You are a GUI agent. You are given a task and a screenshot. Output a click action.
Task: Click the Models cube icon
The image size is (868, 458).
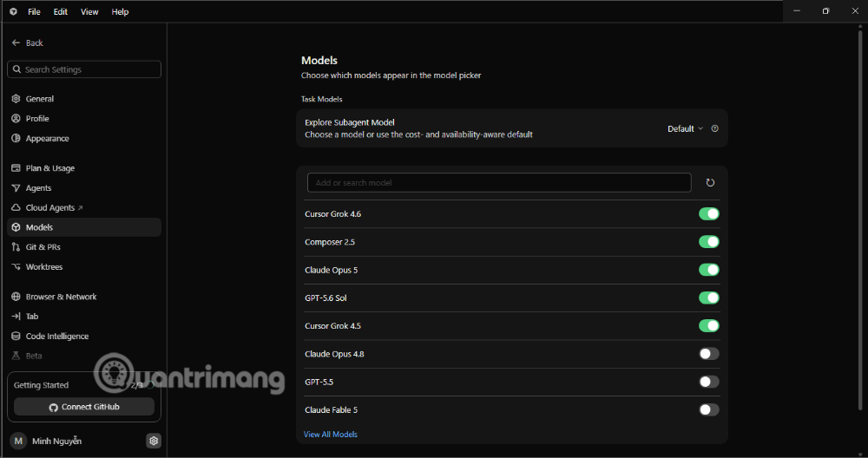pos(16,227)
